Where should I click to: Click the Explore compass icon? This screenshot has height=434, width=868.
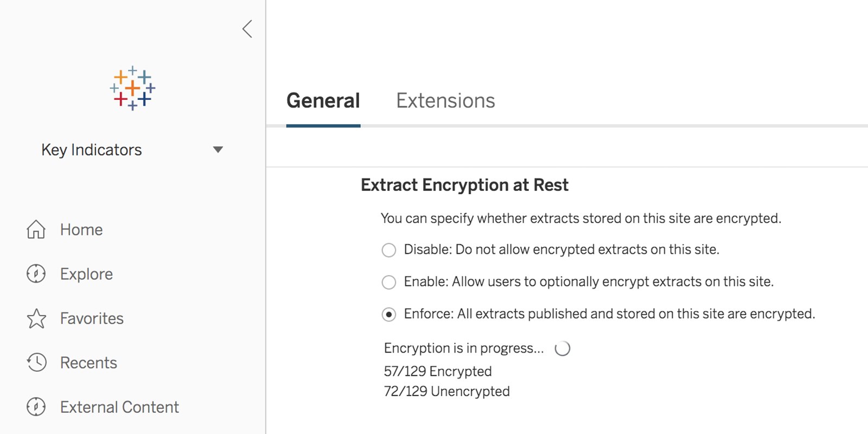[36, 274]
